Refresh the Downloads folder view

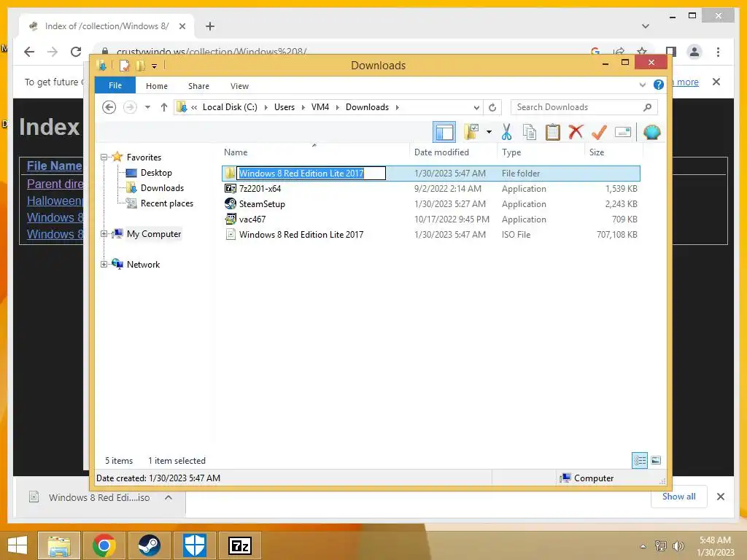[492, 108]
